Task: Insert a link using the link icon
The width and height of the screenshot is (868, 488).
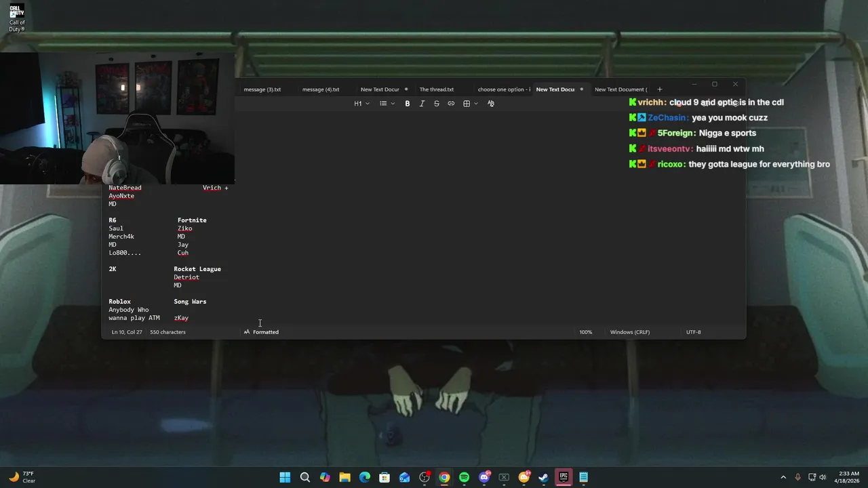Action: tap(451, 104)
